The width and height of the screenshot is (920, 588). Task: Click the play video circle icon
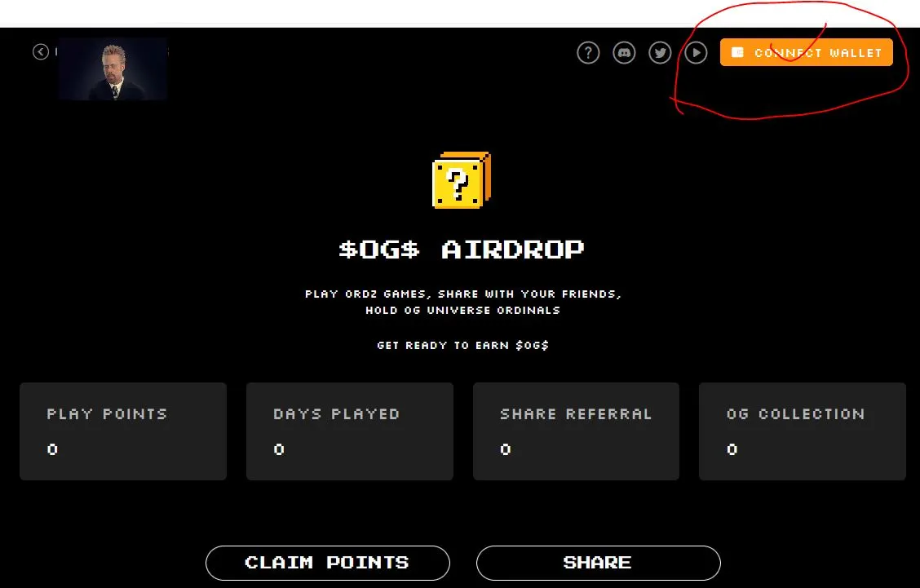tap(696, 53)
